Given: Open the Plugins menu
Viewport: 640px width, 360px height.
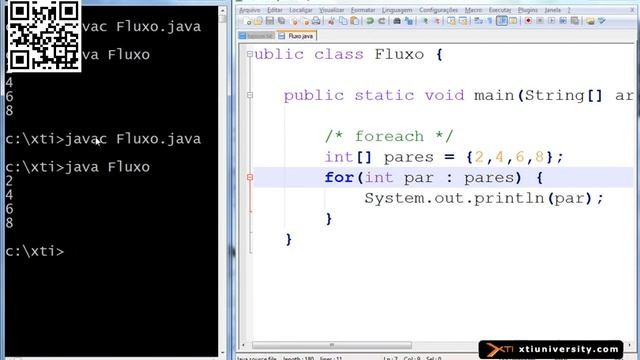Looking at the screenshot, I should (528, 10).
